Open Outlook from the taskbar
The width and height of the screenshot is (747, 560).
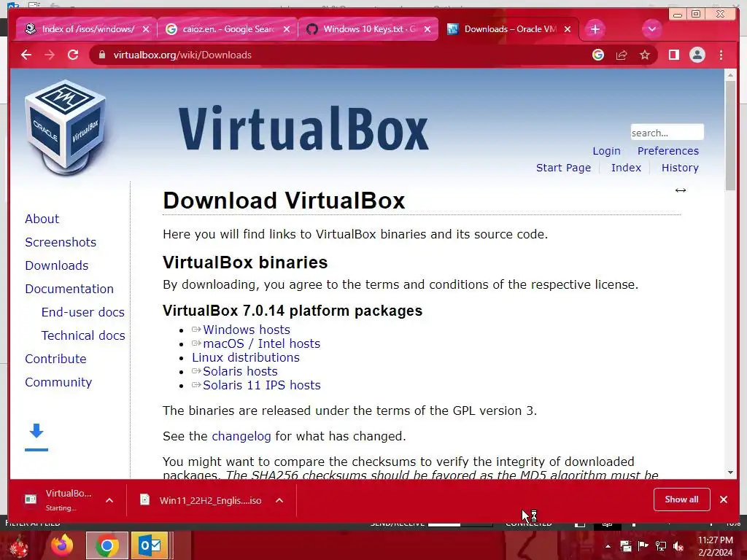(150, 545)
